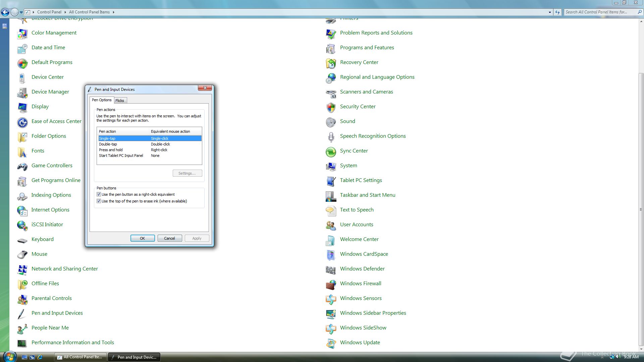The width and height of the screenshot is (644, 362).
Task: Toggle top of pen to erase ink checkbox
Action: point(99,201)
